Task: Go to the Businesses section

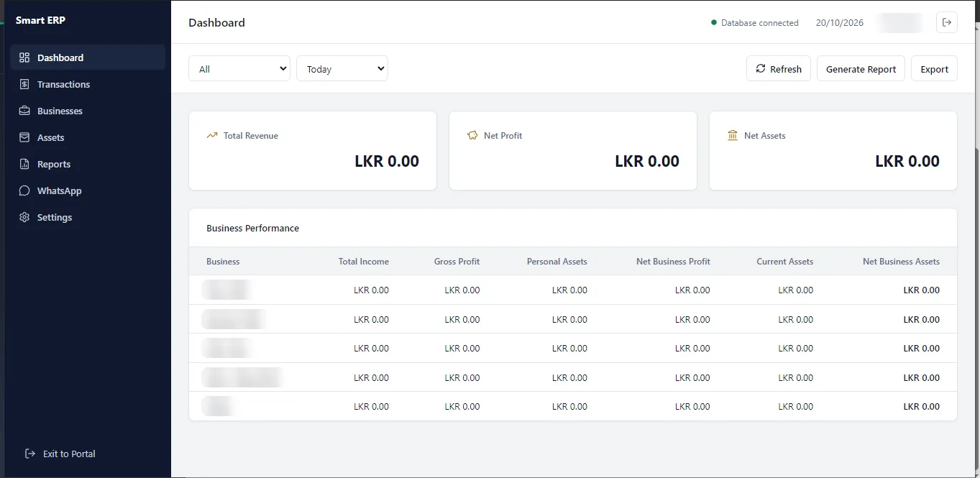Action: click(x=88, y=111)
